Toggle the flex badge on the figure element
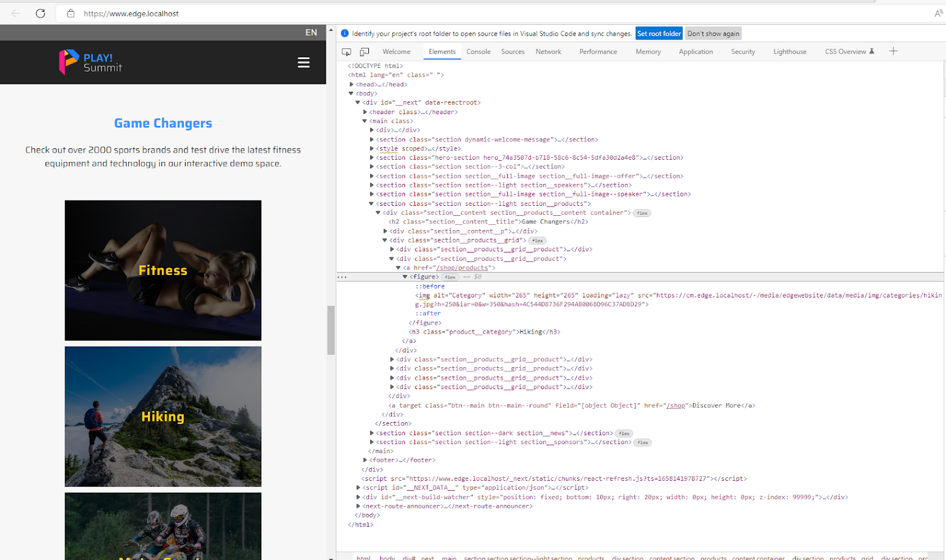Viewport: 946px width, 560px height. pyautogui.click(x=451, y=277)
